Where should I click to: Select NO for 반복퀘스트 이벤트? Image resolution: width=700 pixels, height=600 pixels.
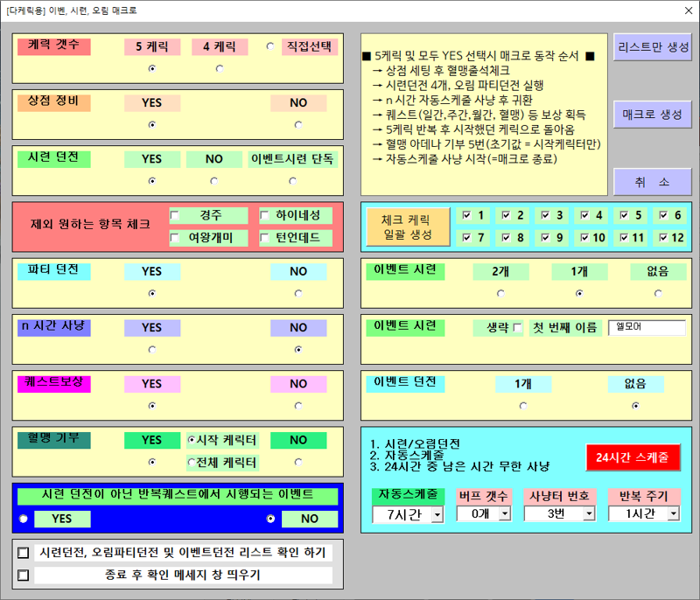coord(270,519)
